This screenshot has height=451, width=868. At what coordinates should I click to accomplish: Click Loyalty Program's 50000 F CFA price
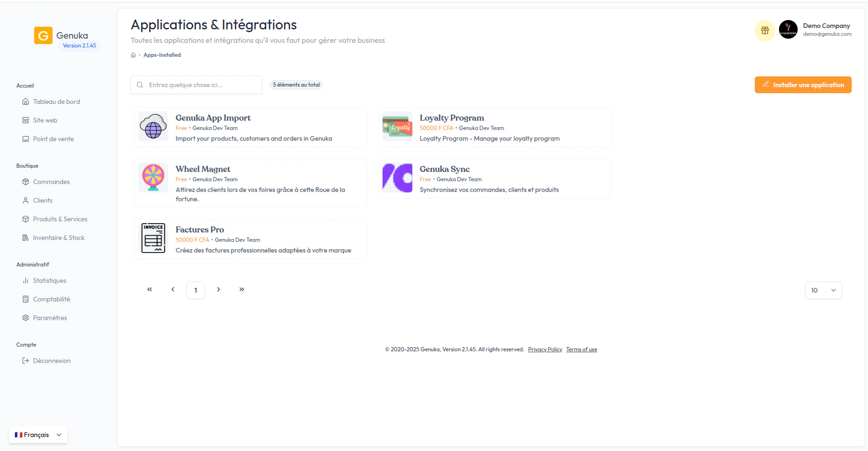(436, 128)
